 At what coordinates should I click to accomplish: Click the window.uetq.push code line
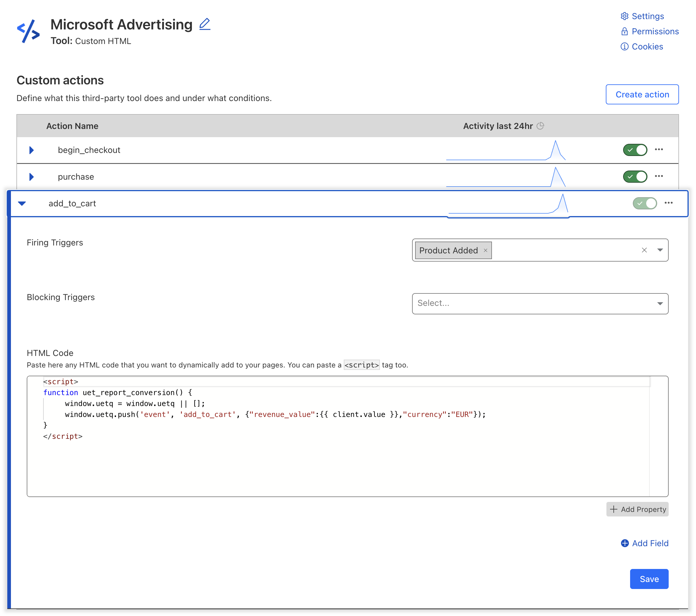pyautogui.click(x=275, y=414)
